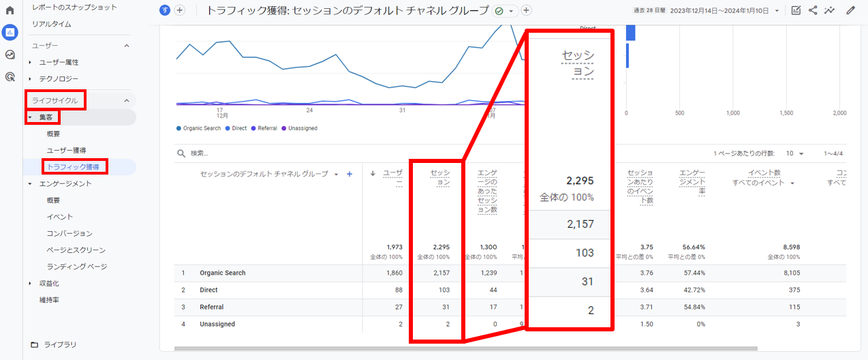
Task: Expand ユーザー属性 tree item
Action: pos(30,62)
